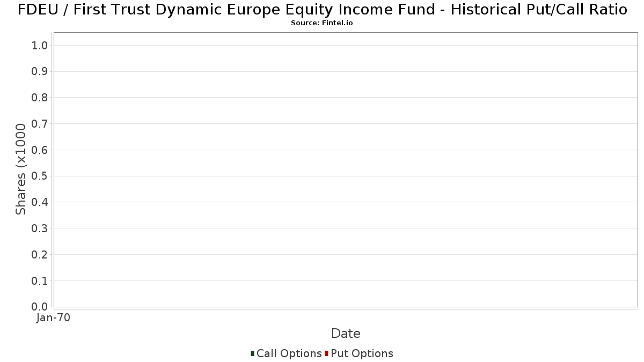Click the green Call Options legend swatch
The height and width of the screenshot is (362, 644).
point(252,353)
